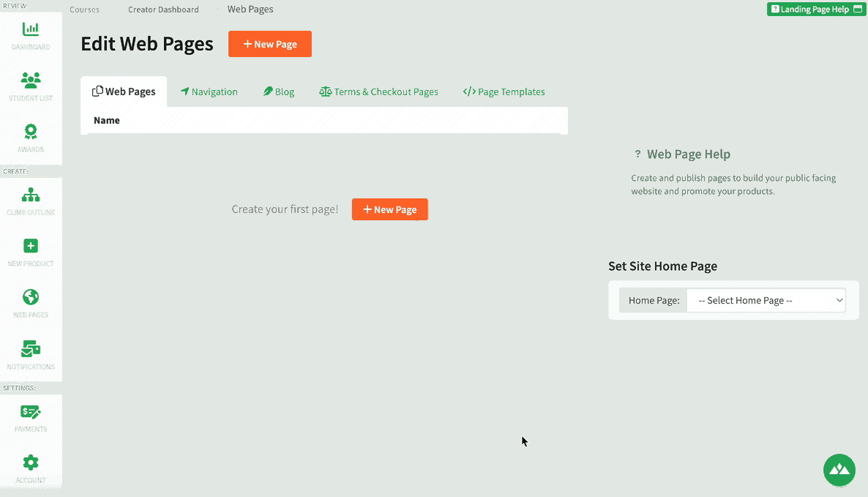Expand the Select Home Page dropdown
This screenshot has height=497, width=868.
pyautogui.click(x=766, y=301)
